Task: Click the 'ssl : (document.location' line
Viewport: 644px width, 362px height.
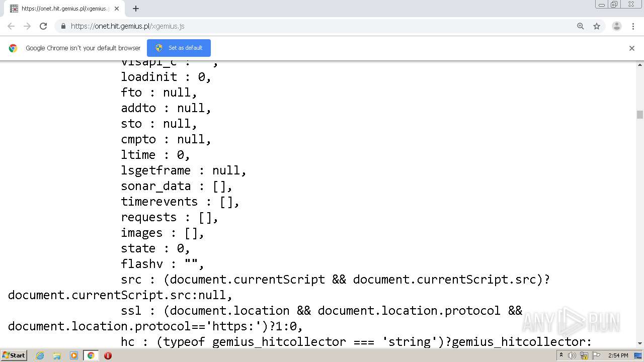Action: click(x=321, y=311)
